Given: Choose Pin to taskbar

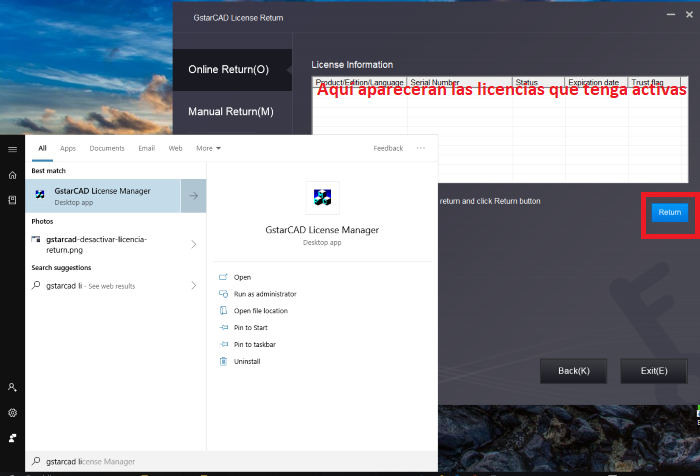Looking at the screenshot, I should point(255,344).
